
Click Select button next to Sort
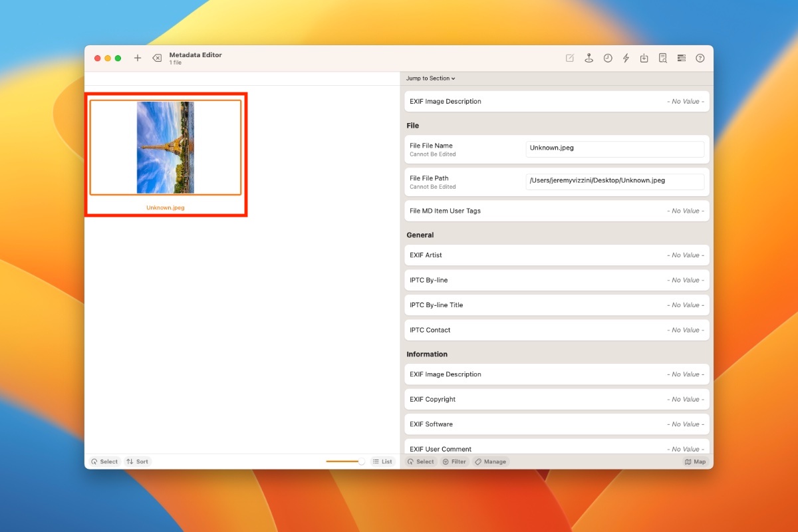click(x=104, y=462)
